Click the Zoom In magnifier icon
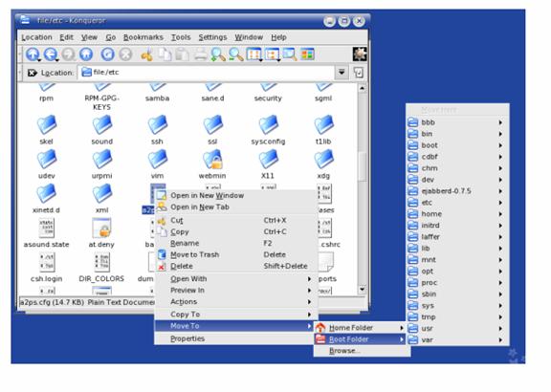The height and width of the screenshot is (392, 551). coord(218,54)
